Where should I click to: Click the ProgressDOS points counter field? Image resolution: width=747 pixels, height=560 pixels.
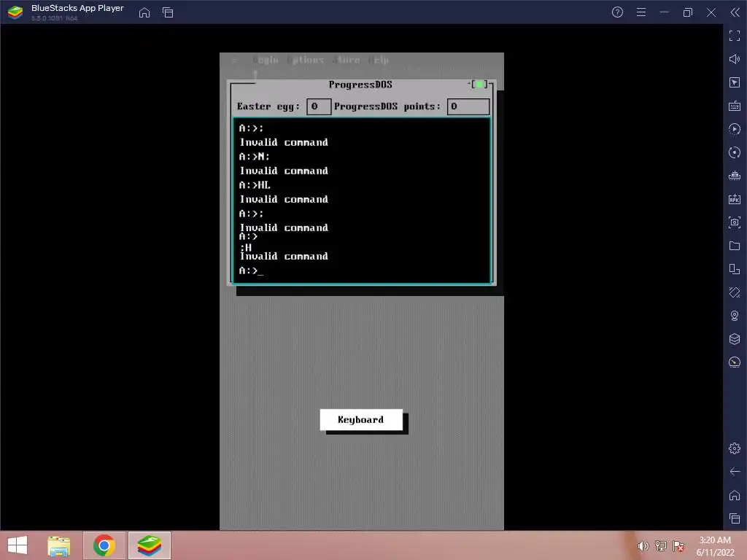(468, 106)
